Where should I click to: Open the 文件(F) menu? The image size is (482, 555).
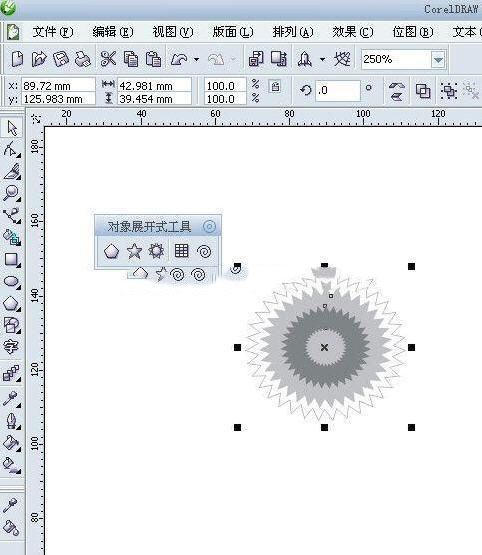click(53, 32)
